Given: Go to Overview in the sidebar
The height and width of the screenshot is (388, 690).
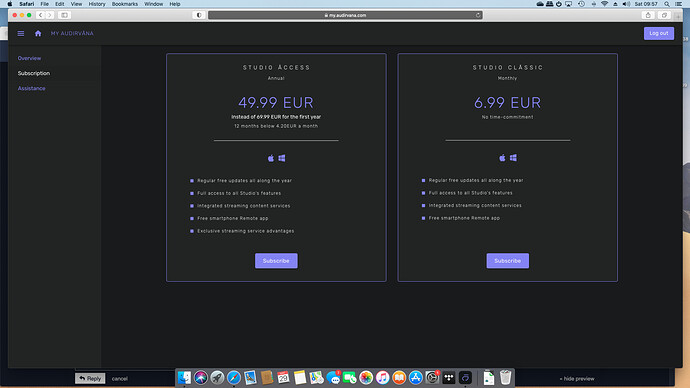Looking at the screenshot, I should click(29, 58).
